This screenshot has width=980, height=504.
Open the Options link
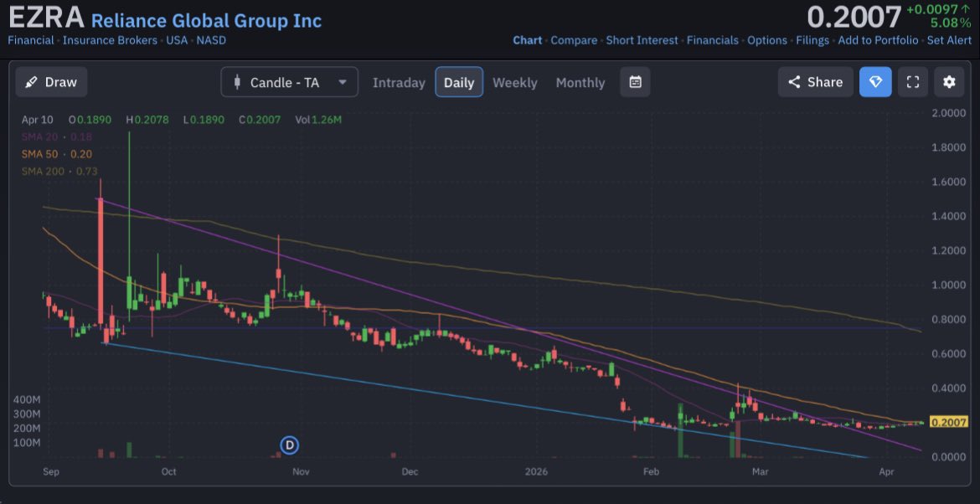[767, 40]
